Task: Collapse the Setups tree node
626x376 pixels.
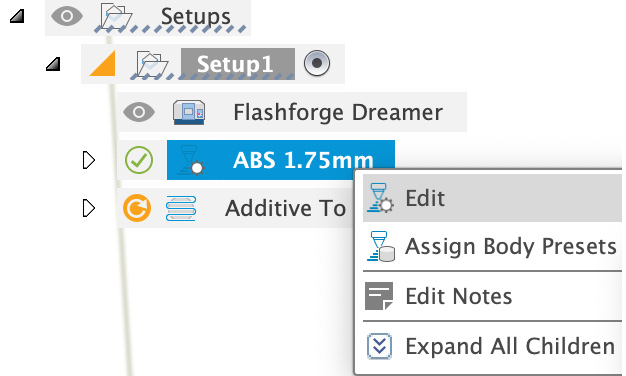Action: (x=17, y=16)
